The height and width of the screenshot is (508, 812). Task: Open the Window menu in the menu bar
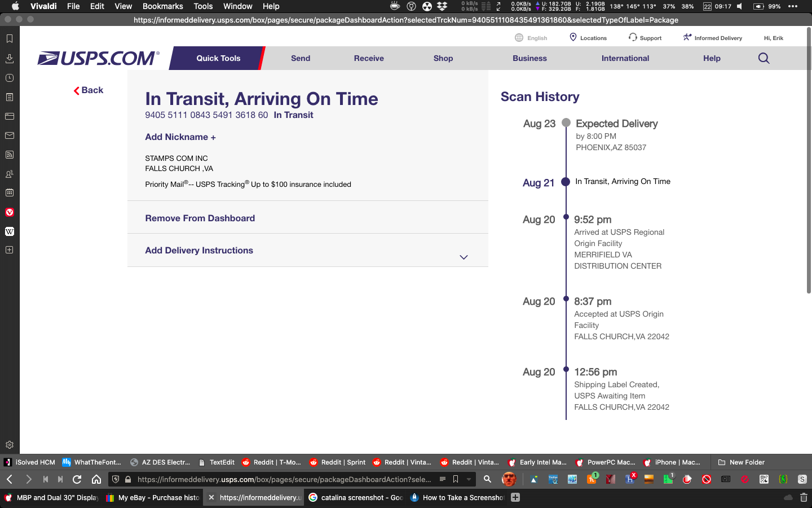click(237, 6)
